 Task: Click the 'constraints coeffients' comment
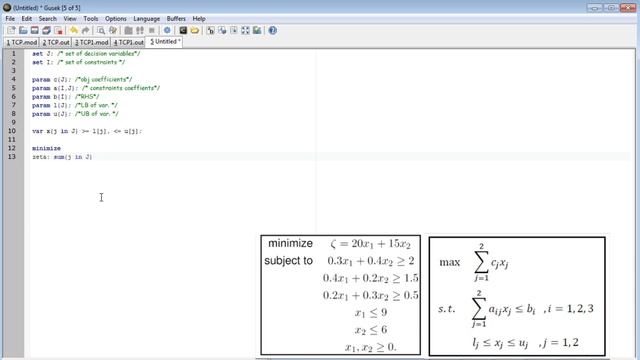pos(121,88)
